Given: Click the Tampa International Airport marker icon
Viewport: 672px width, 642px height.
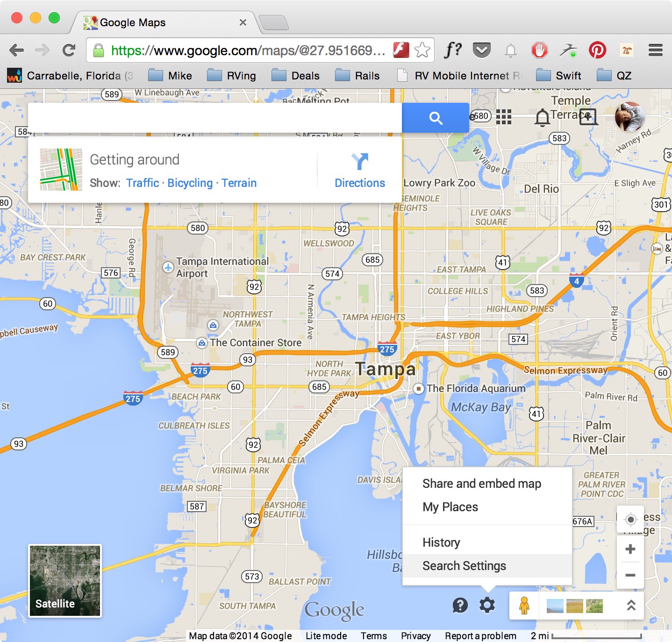Looking at the screenshot, I should [168, 267].
